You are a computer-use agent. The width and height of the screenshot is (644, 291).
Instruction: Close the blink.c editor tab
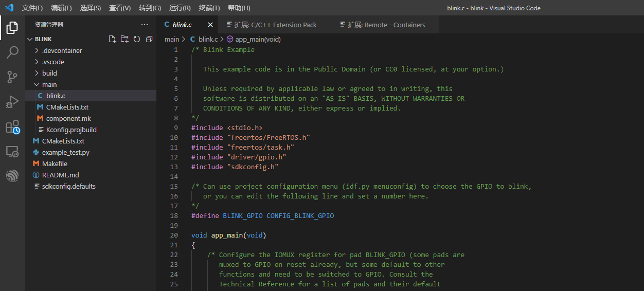[x=210, y=25]
